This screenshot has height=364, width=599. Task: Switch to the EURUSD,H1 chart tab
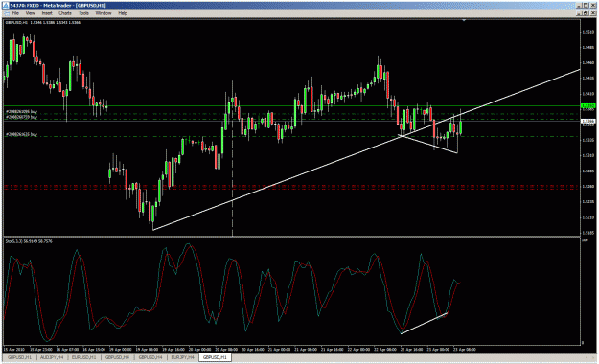(x=84, y=357)
